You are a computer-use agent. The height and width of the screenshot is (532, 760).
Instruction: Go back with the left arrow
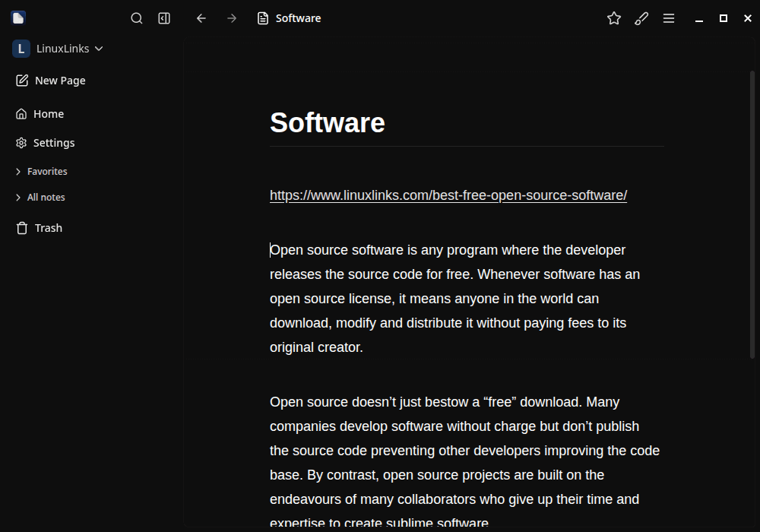click(201, 18)
